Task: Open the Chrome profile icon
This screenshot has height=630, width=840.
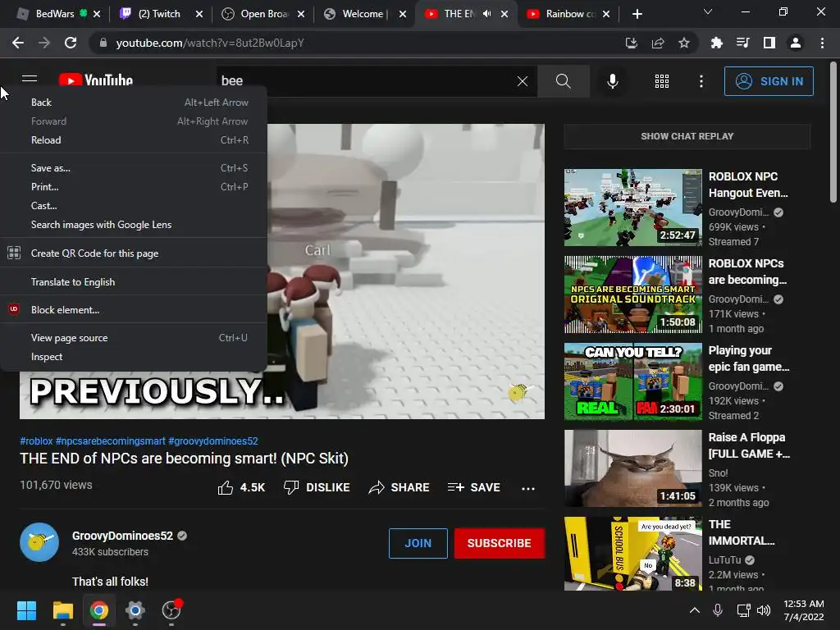Action: coord(796,43)
